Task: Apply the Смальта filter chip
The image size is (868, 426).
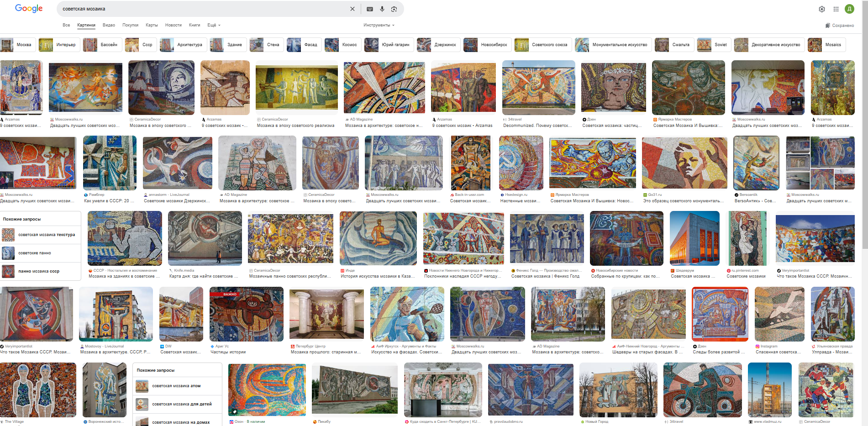Action: pyautogui.click(x=674, y=45)
